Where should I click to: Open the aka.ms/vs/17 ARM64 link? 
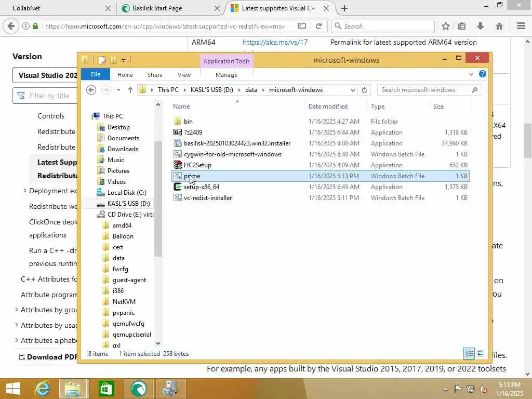click(275, 42)
